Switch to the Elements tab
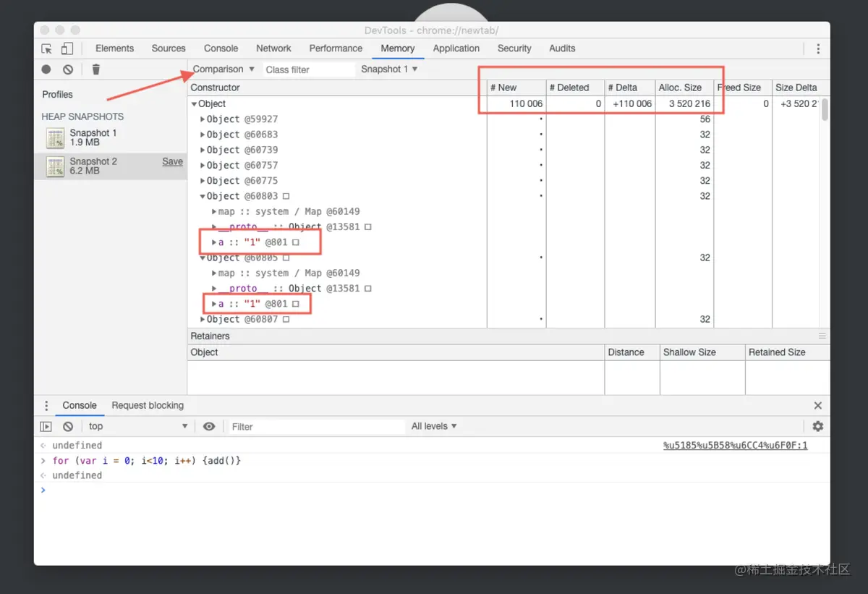Image resolution: width=868 pixels, height=594 pixels. (x=114, y=48)
